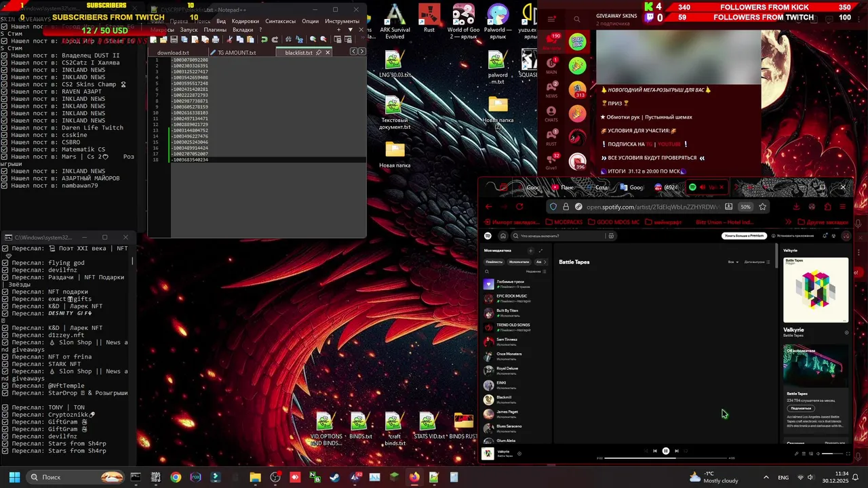Seek in Spotify track progress bar
Screen dimensions: 868x488
pos(667,458)
